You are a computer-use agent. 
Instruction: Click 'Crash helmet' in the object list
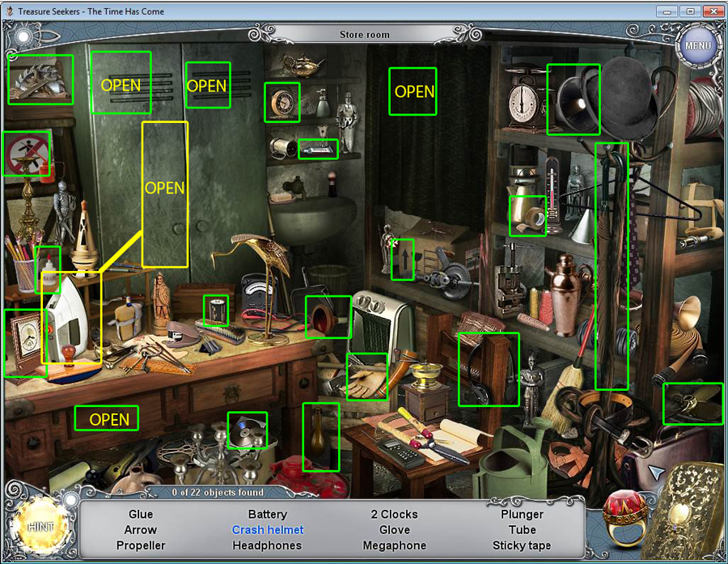pos(268,530)
